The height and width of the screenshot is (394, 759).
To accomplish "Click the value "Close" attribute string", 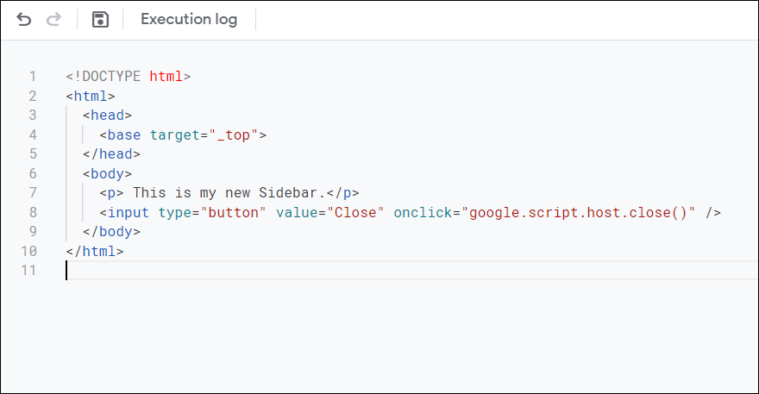I will (x=355, y=212).
